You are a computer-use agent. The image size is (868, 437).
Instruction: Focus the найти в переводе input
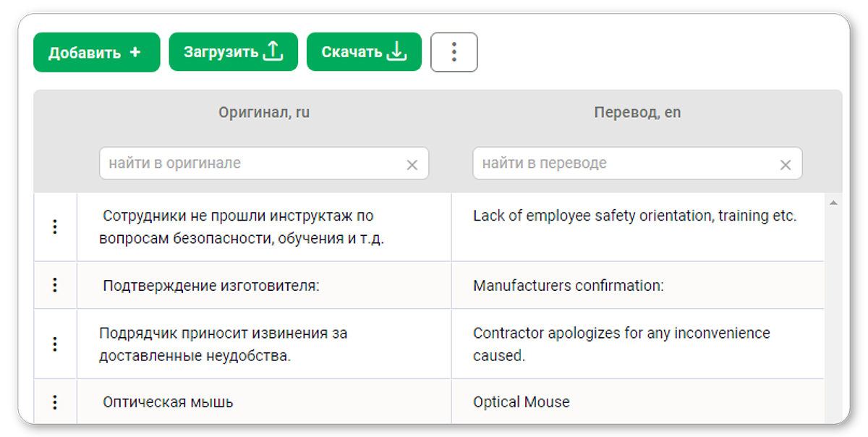point(626,164)
